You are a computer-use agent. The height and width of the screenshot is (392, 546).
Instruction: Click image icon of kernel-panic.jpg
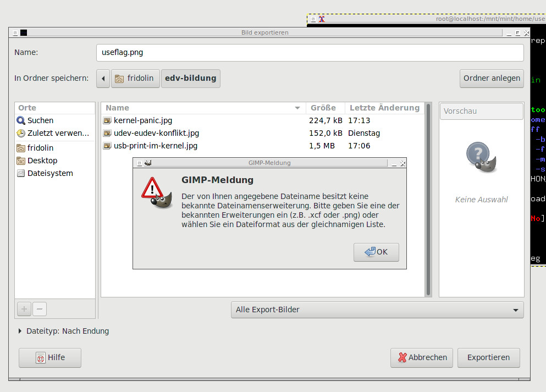(107, 120)
